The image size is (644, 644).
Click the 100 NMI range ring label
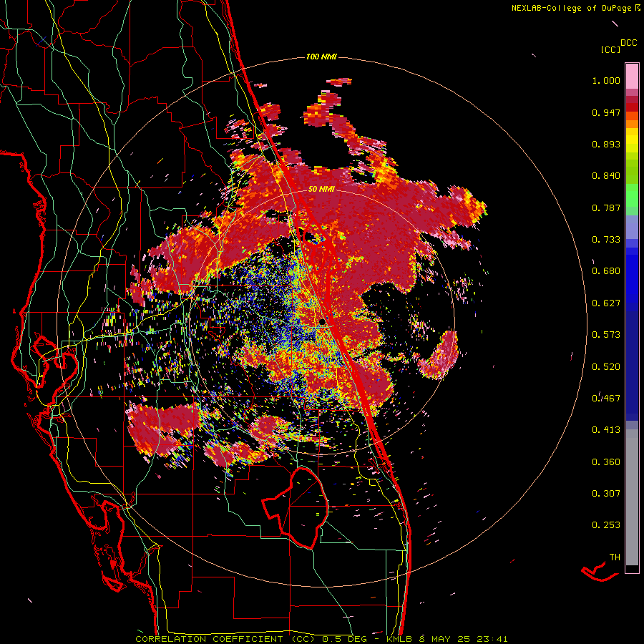[321, 57]
